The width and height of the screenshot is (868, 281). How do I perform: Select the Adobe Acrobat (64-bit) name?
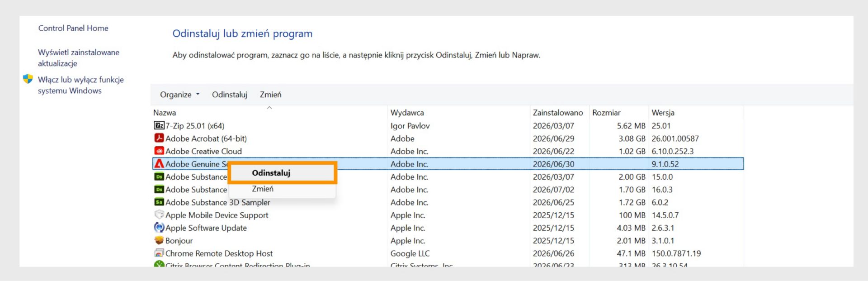(x=206, y=138)
